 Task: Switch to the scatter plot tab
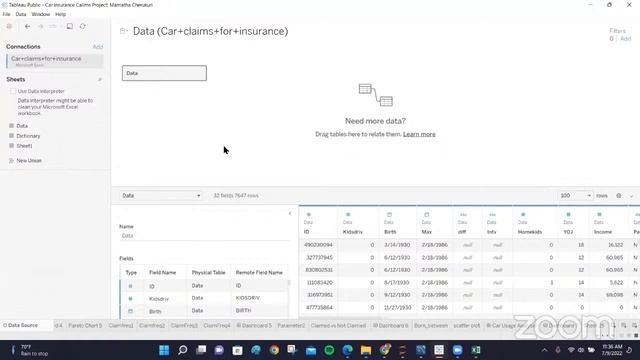(x=467, y=325)
